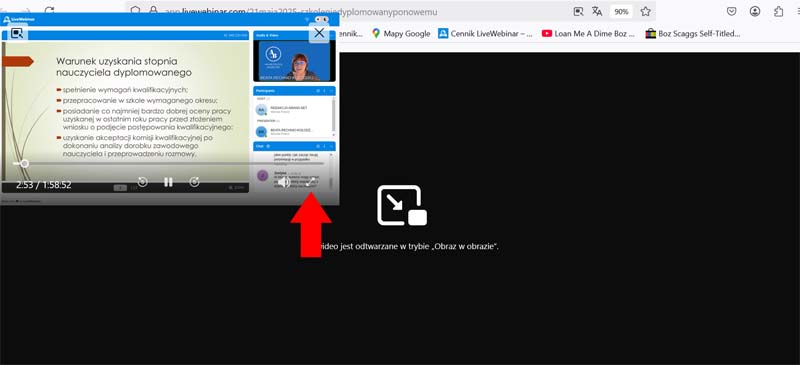
Task: Open the Cennik LiveWebinar bookmark
Action: (x=485, y=34)
